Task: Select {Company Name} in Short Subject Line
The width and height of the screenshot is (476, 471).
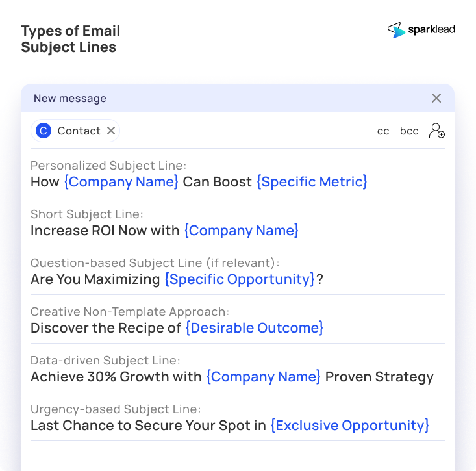Action: click(242, 230)
